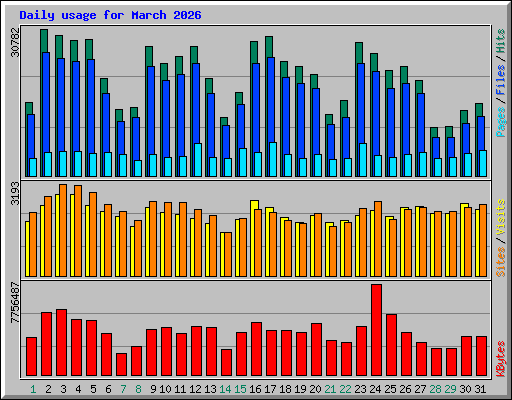Select weekend day label 29
Screen dimensions: 512x400
tap(450, 389)
